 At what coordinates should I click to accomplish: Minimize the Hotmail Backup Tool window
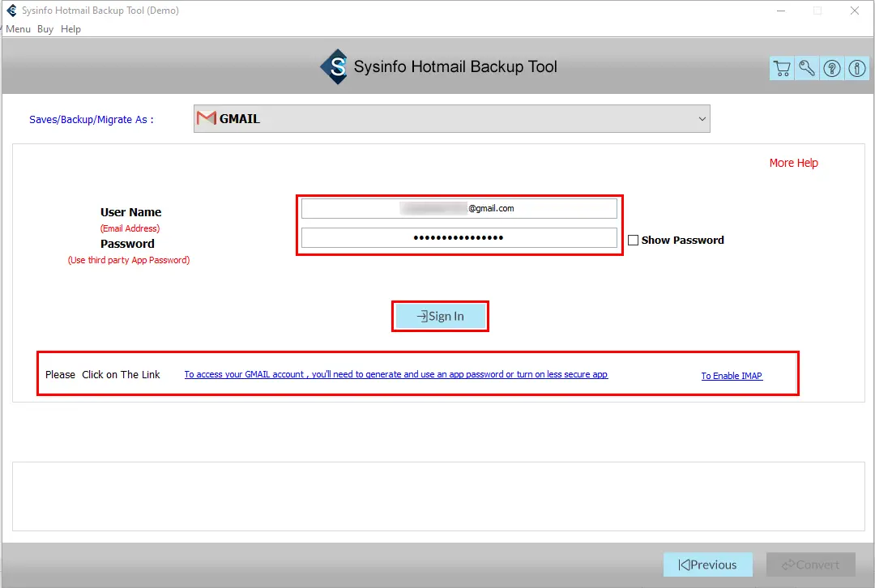click(781, 11)
